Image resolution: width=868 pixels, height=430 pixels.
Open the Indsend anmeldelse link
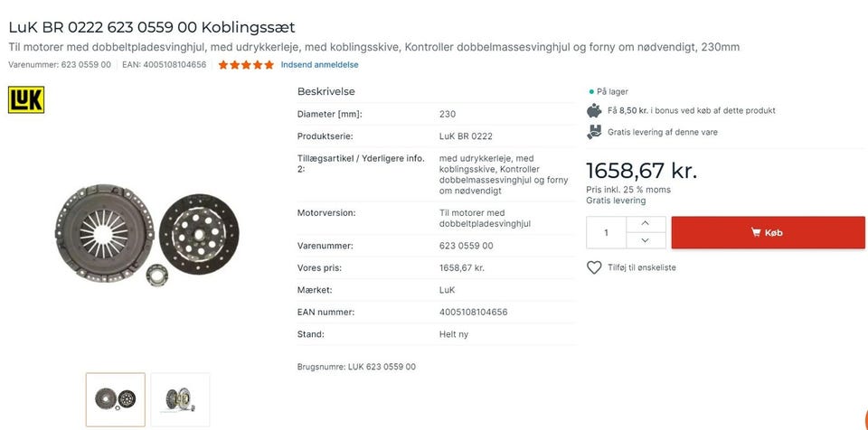pos(319,65)
